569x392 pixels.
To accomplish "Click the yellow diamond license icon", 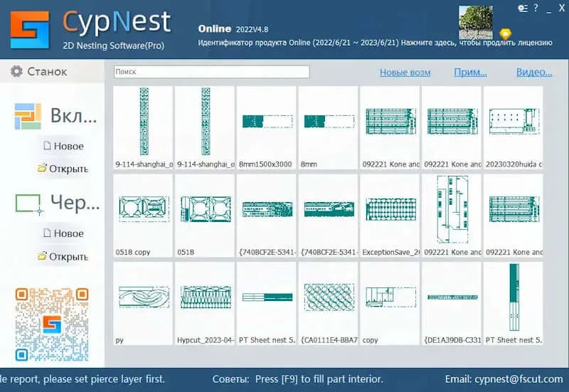I will [505, 34].
